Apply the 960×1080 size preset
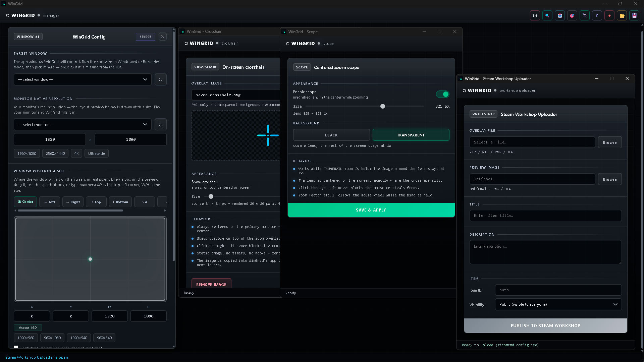The width and height of the screenshot is (644, 362). click(52, 338)
